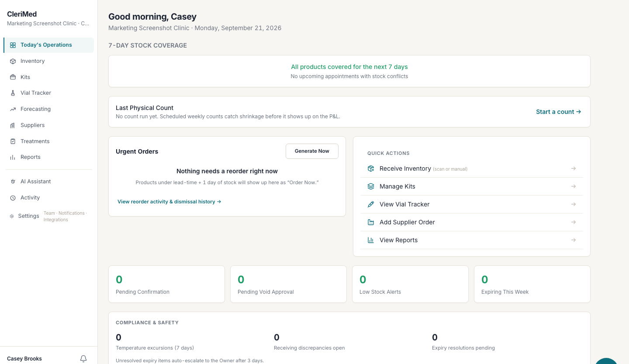629x364 pixels.
Task: Click arrow at right of View Reports row
Action: coord(574,240)
